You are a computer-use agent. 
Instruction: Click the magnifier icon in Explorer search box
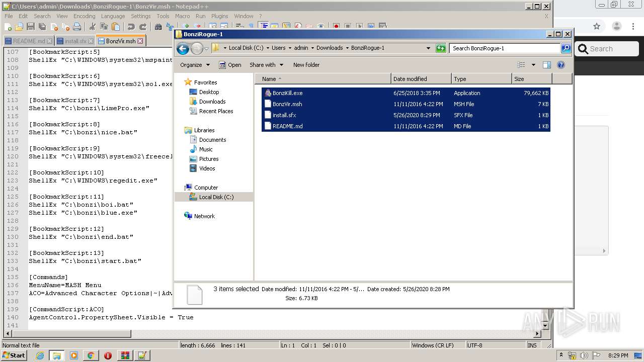coord(566,48)
